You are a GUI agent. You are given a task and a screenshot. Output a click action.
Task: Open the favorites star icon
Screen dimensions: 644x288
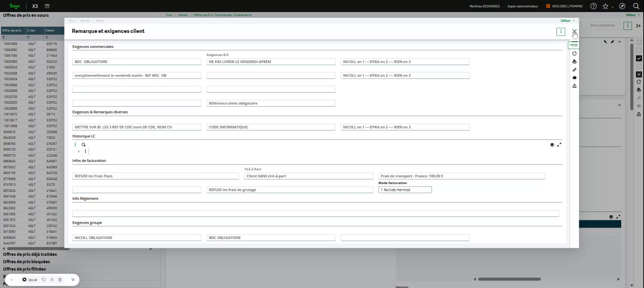tap(605, 6)
